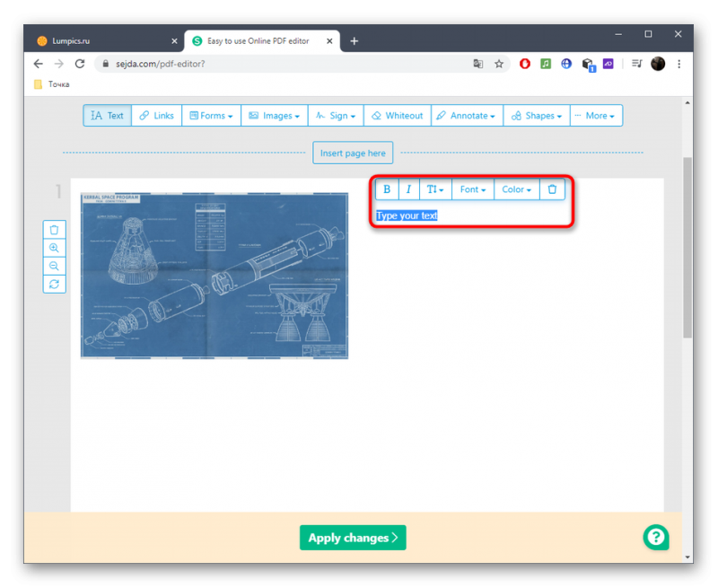This screenshot has height=588, width=718.
Task: Delete the text box with trash icon
Action: pos(552,189)
